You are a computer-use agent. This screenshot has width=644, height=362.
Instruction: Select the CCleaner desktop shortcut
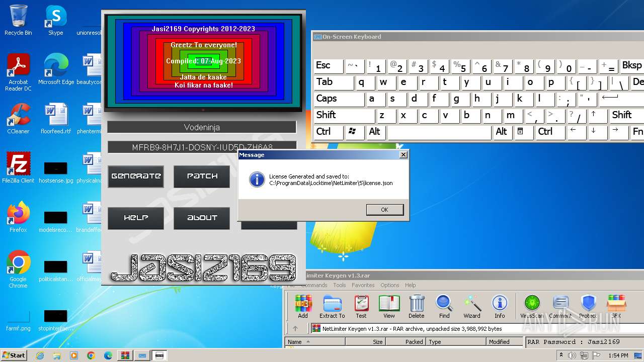tap(18, 119)
